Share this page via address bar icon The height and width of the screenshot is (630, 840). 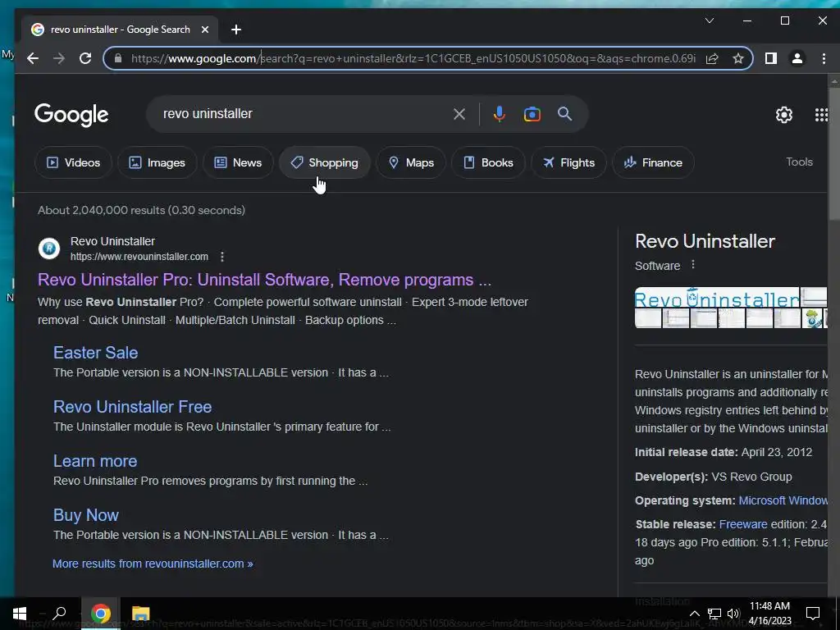pos(712,58)
